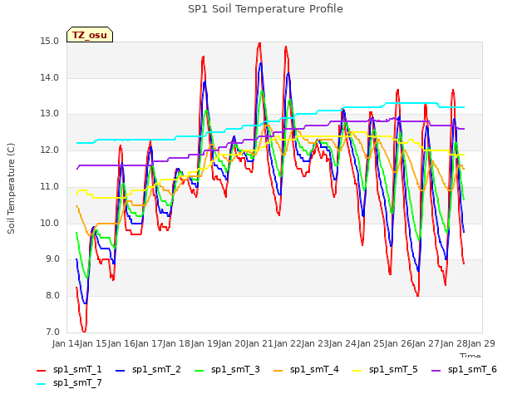Click the chart title SP1 Soil Temperature Profile
Screen dimensions: 532x399
265,9
